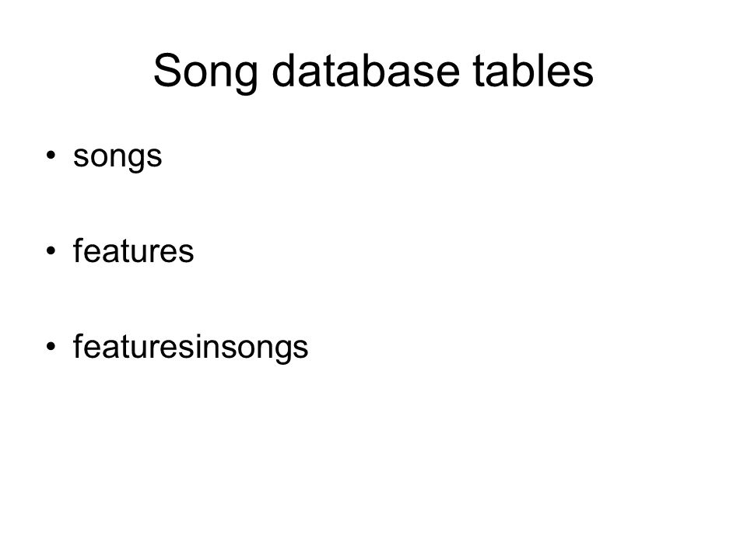Click the letter "t" starting "tables"
The width and height of the screenshot is (747, 560).
[479, 72]
